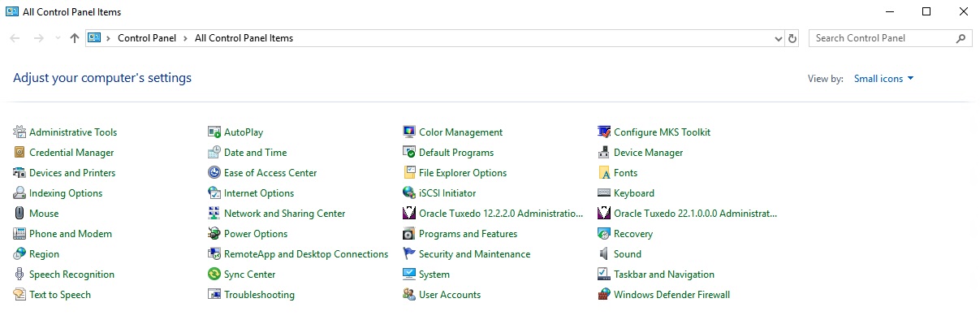Click the Speech Recognition microphone icon
This screenshot has width=980, height=320.
coord(19,275)
